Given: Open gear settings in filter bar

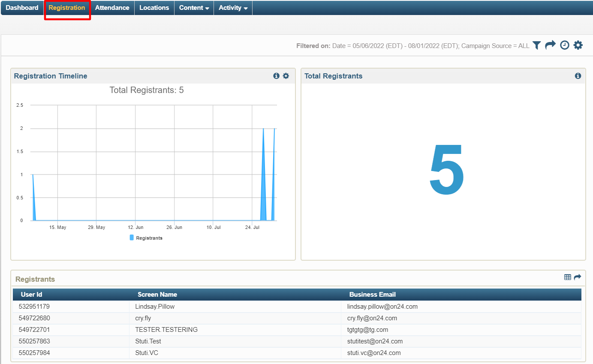Looking at the screenshot, I should pyautogui.click(x=578, y=45).
